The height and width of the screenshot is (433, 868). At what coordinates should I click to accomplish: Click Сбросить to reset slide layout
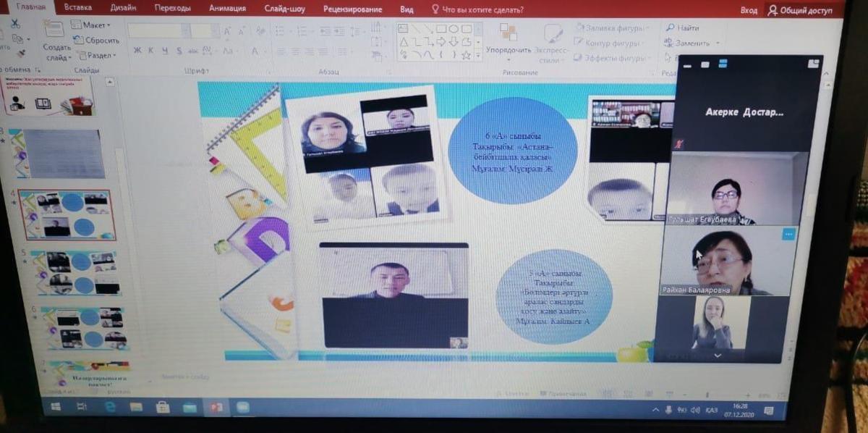point(96,41)
